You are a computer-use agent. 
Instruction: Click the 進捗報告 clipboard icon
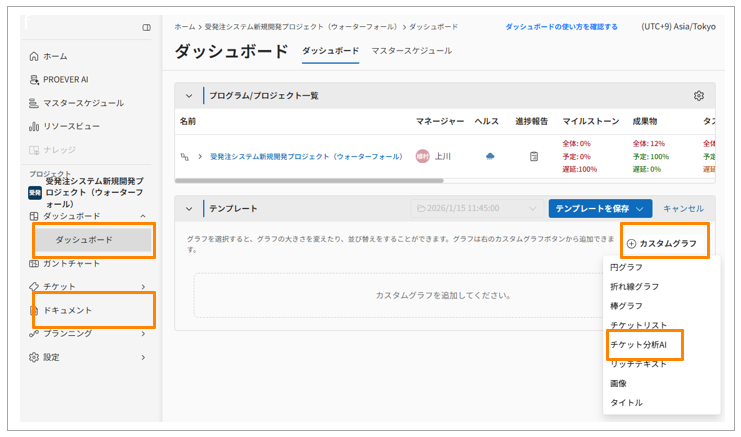point(534,156)
